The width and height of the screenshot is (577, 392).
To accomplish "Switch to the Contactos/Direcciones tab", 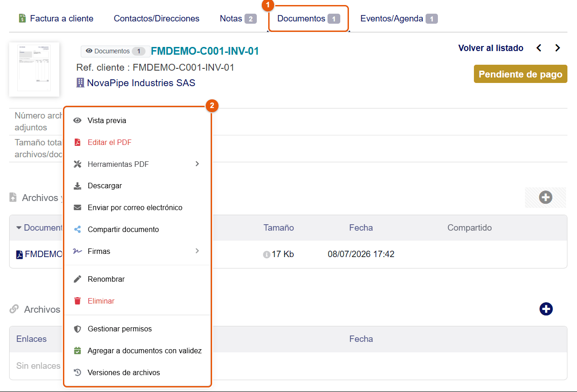I will pyautogui.click(x=156, y=19).
